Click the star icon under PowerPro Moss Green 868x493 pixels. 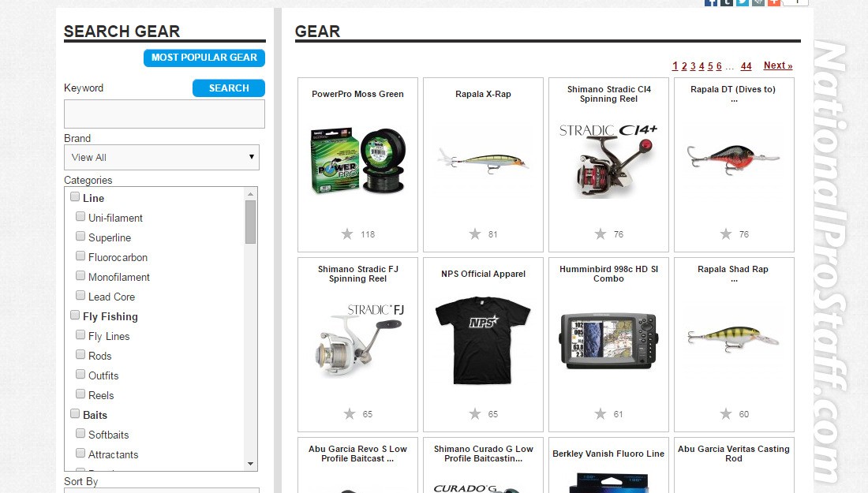[347, 234]
